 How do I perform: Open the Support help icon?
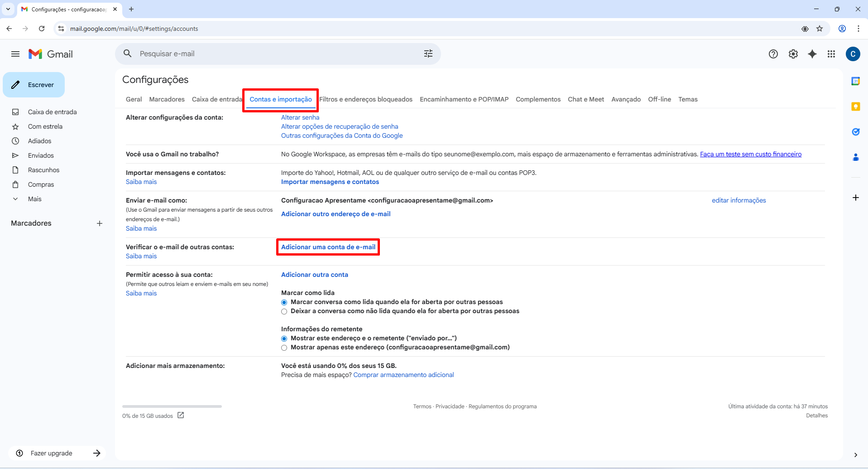pos(773,54)
